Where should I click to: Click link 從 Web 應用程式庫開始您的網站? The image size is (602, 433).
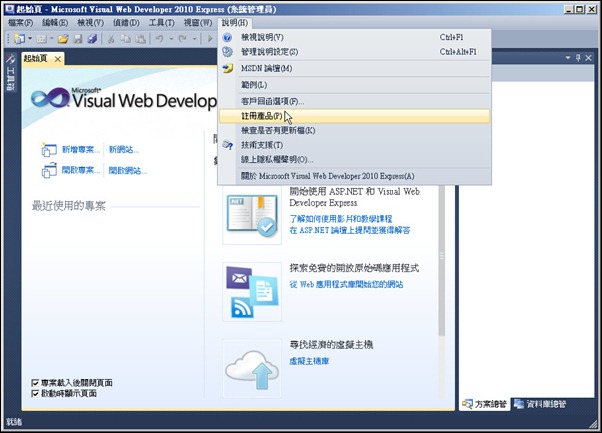[346, 284]
